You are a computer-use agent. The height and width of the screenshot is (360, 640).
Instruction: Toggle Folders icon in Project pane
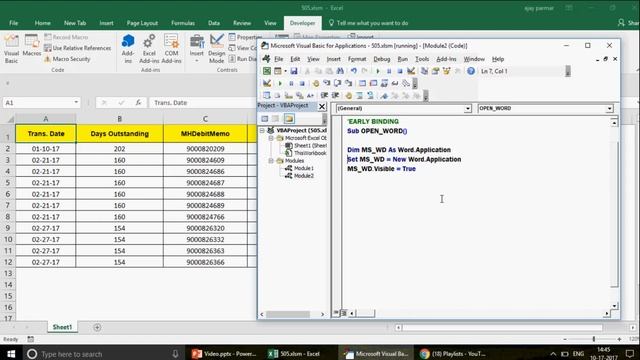(x=289, y=119)
